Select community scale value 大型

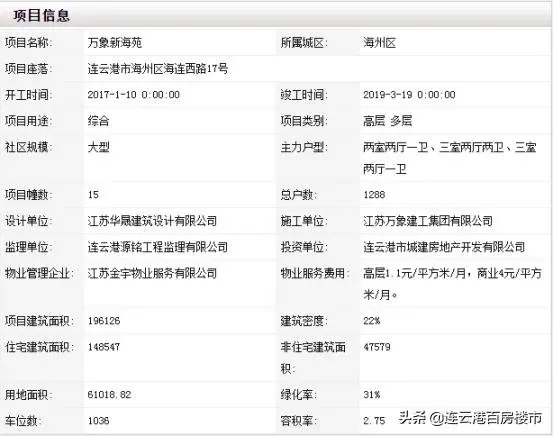click(x=99, y=147)
